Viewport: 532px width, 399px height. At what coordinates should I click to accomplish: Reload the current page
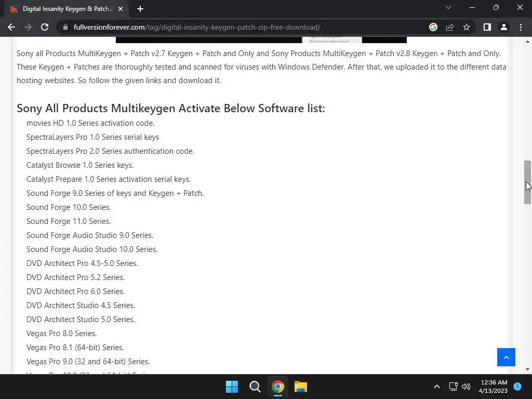[45, 27]
